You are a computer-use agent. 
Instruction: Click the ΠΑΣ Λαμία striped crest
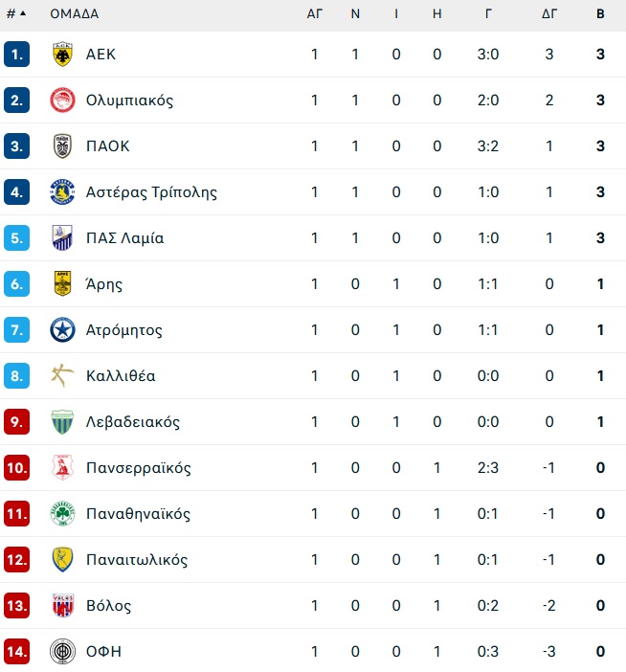click(62, 237)
